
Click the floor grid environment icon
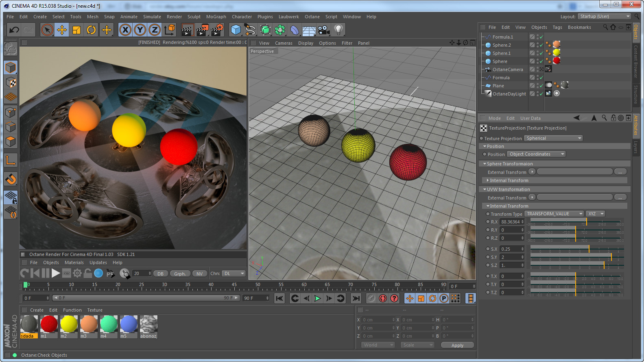(309, 30)
